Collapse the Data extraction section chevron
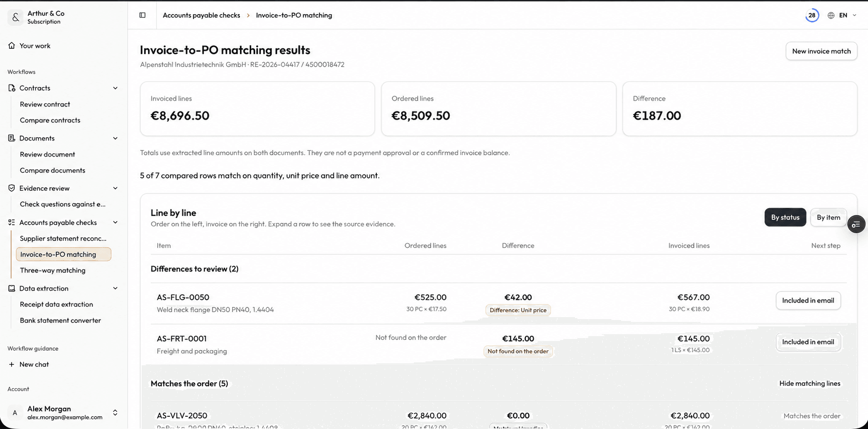This screenshot has width=868, height=429. (115, 288)
